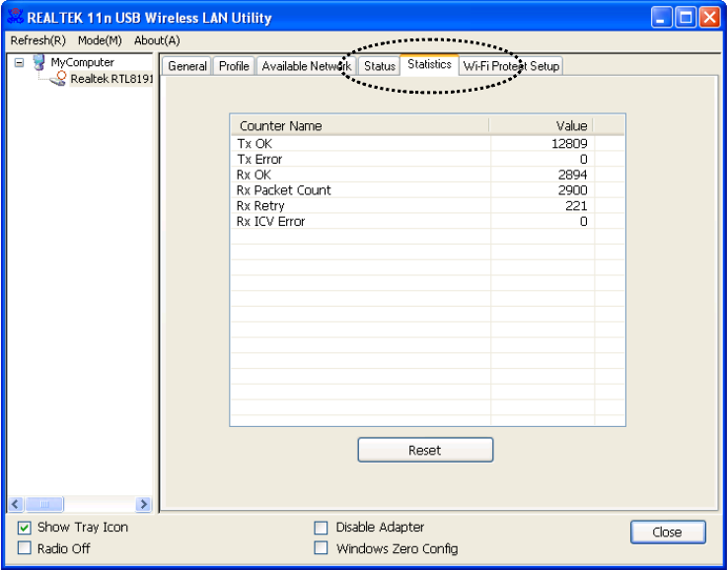
Task: Open the About(A) menu
Action: click(x=157, y=40)
